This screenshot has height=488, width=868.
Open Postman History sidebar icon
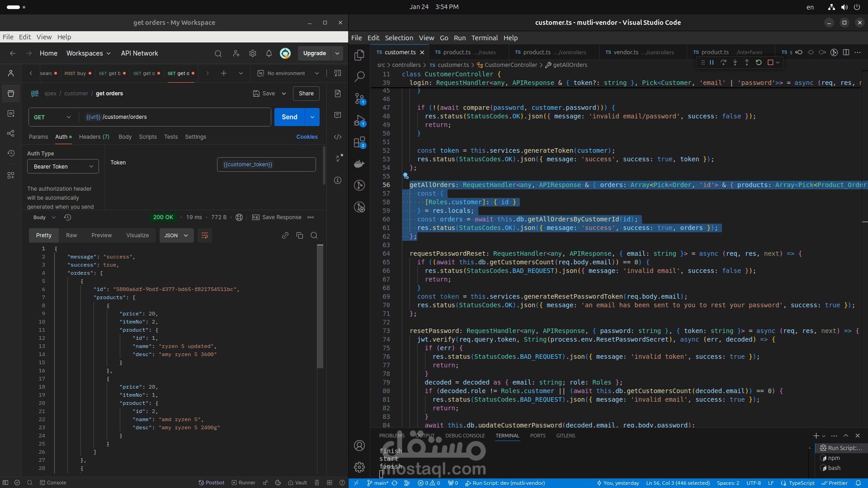point(11,153)
